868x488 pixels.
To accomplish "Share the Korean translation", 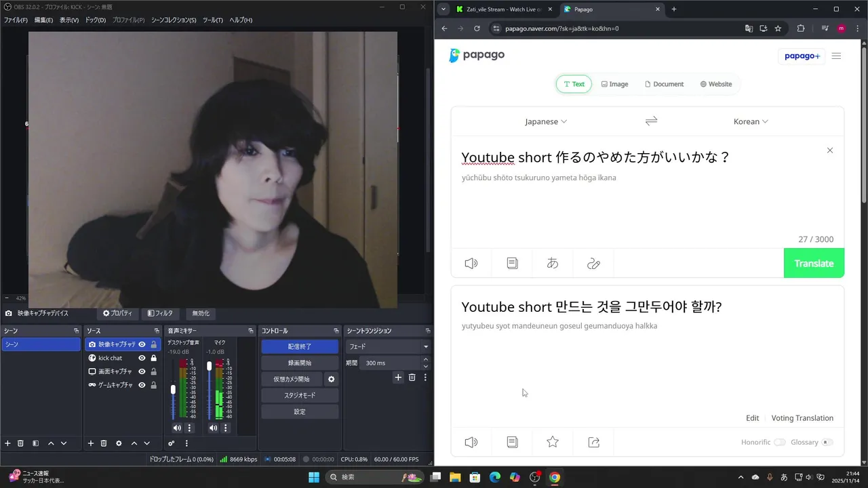I will tap(593, 442).
